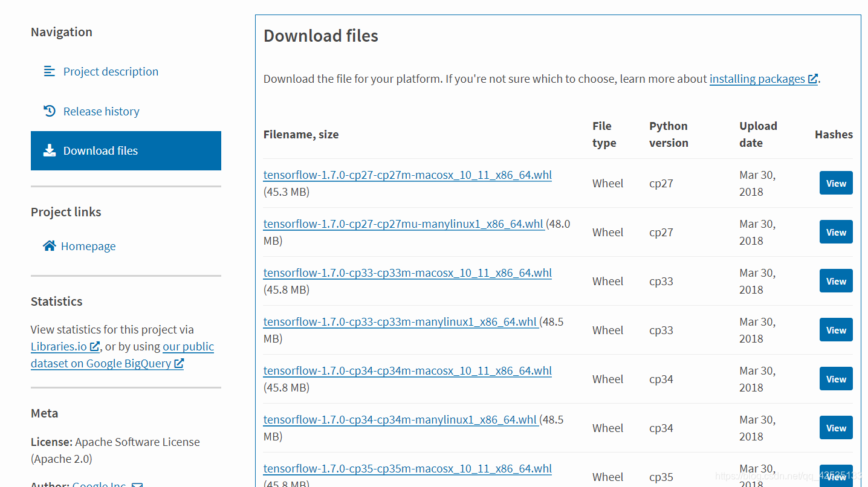Click Mar 30, 2018 date in cp27m macosx row
868x487 pixels.
point(757,183)
